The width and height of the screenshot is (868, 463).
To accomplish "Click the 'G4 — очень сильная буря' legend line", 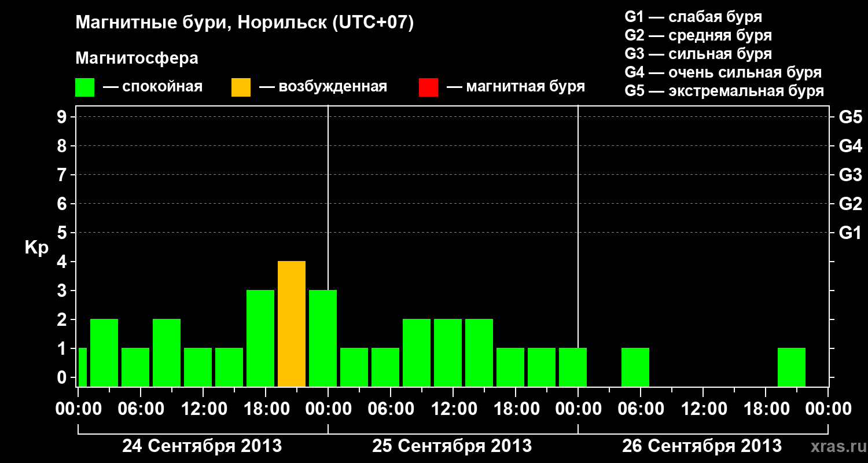I will click(x=723, y=72).
